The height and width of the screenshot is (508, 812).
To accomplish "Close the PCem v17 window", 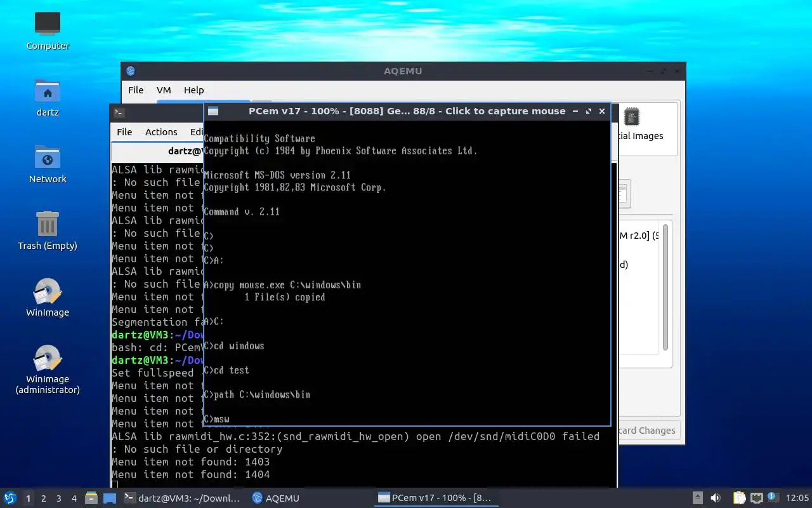I will tap(602, 111).
